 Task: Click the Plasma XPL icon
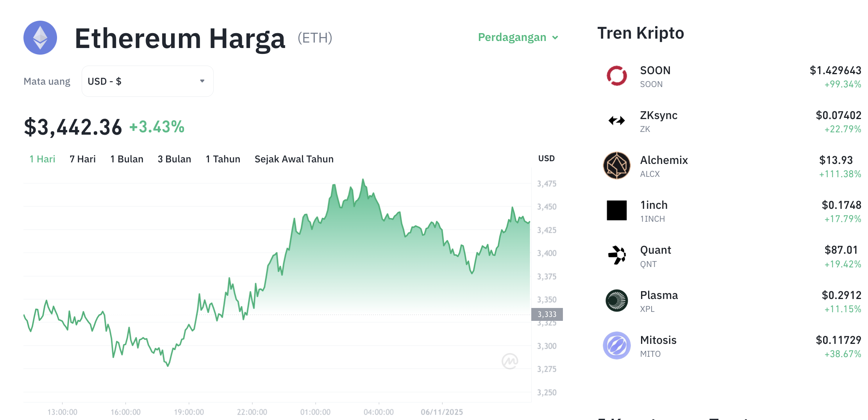pyautogui.click(x=616, y=301)
